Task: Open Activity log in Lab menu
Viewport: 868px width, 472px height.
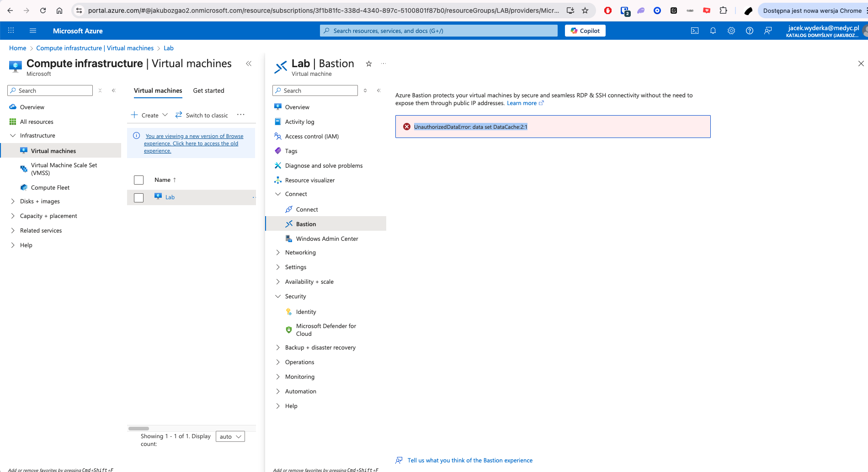Action: tap(300, 122)
